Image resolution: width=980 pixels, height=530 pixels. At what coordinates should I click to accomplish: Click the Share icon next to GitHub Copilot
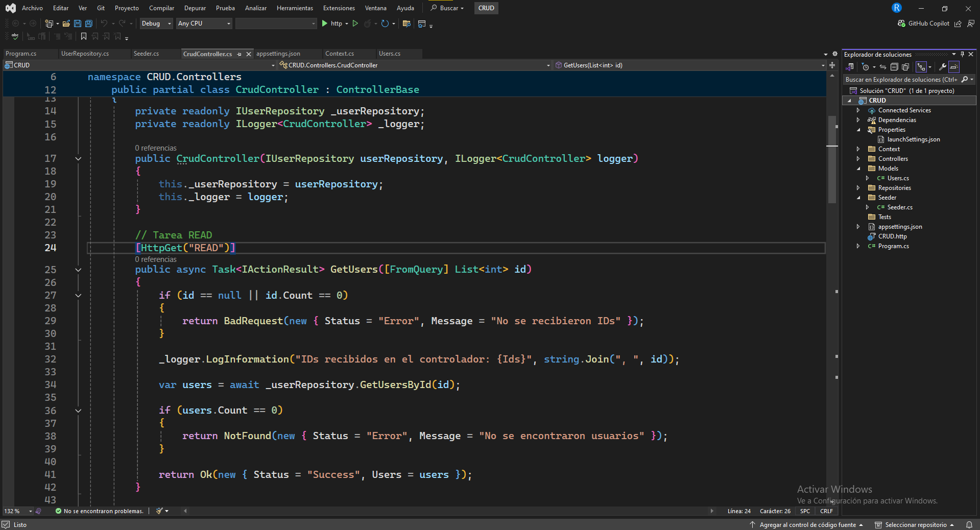click(x=958, y=23)
